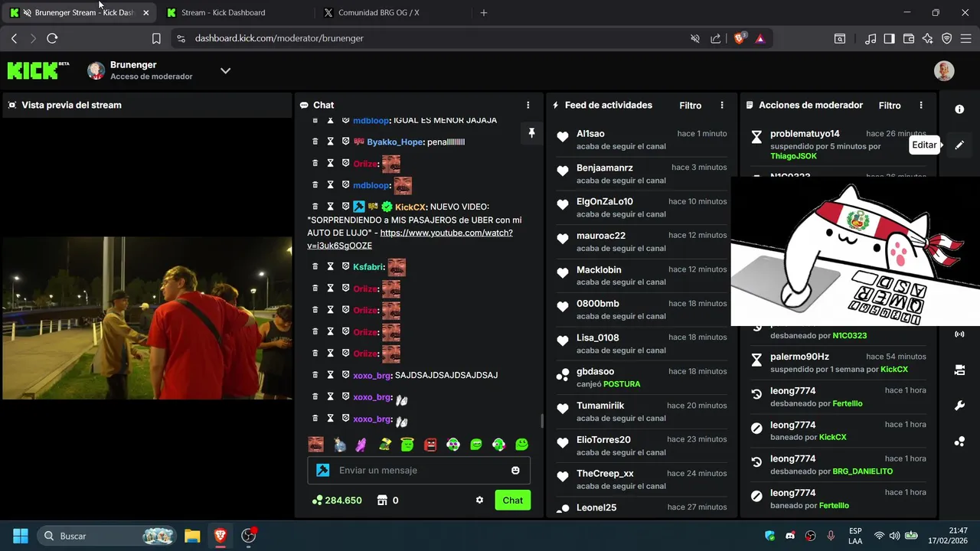Click the emoji picker smiley in the message box
This screenshot has height=551, width=980.
coord(515,471)
